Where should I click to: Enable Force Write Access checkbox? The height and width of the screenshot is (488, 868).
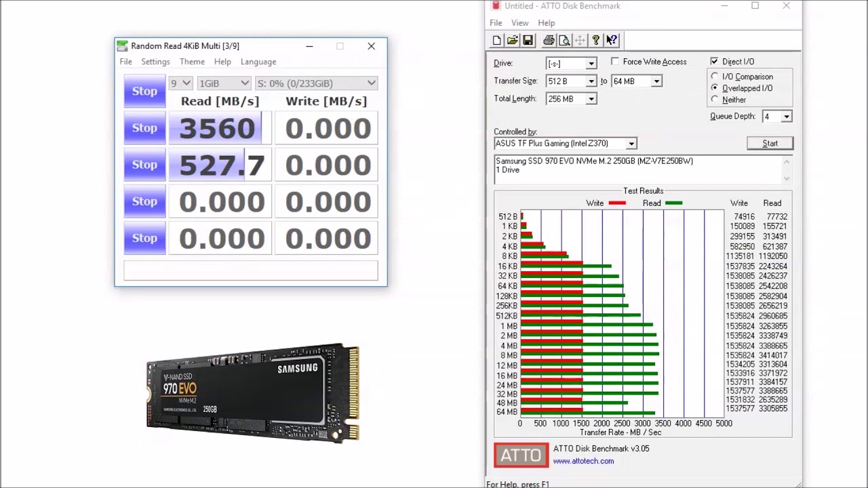coord(615,62)
